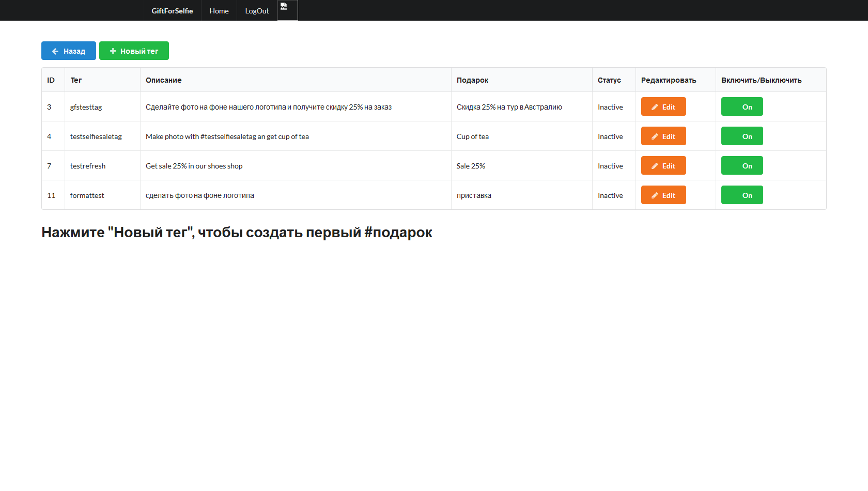Image resolution: width=868 pixels, height=491 pixels.
Task: Select 'Сделайте фото на фоне нашего логотипа' description
Action: [296, 107]
